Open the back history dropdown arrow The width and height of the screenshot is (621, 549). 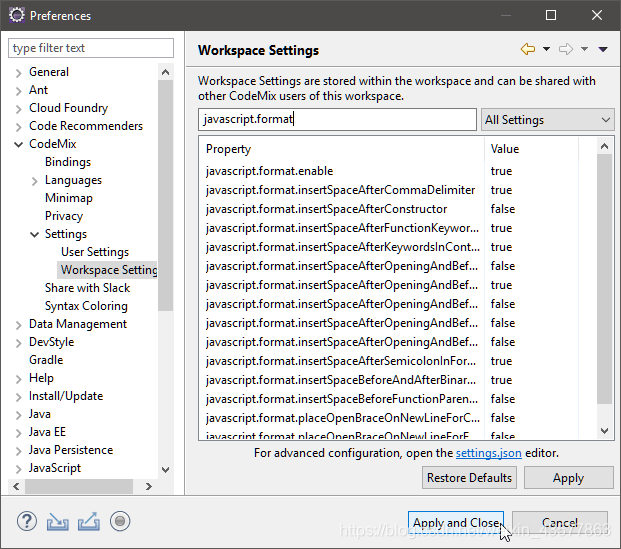tap(546, 49)
